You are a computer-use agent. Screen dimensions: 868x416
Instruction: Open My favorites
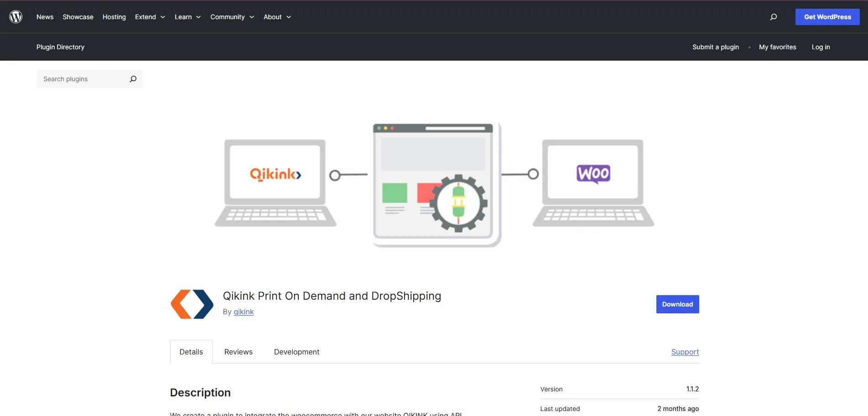point(778,47)
